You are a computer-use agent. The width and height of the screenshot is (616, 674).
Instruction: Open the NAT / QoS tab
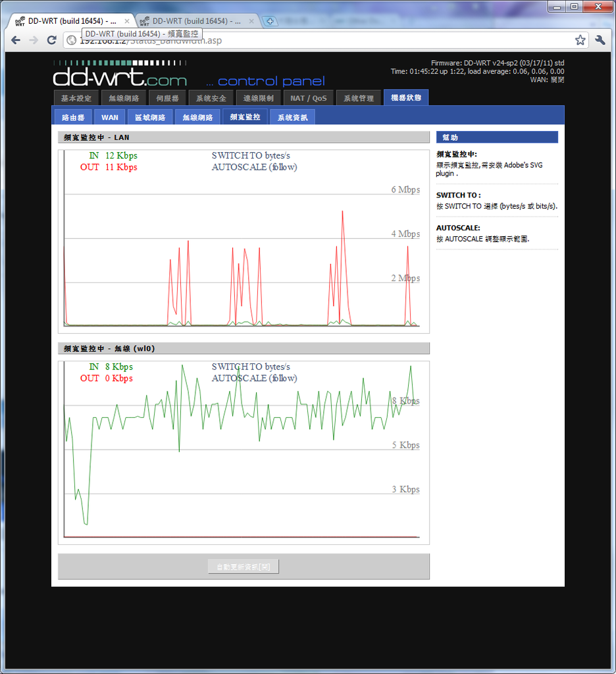click(308, 98)
